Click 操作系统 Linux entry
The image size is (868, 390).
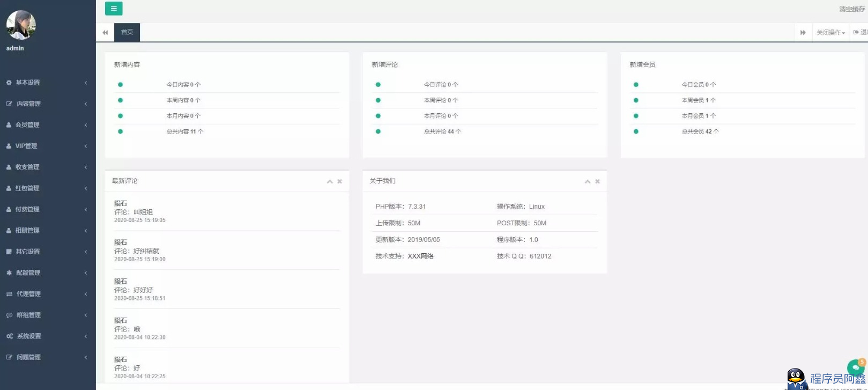point(521,207)
